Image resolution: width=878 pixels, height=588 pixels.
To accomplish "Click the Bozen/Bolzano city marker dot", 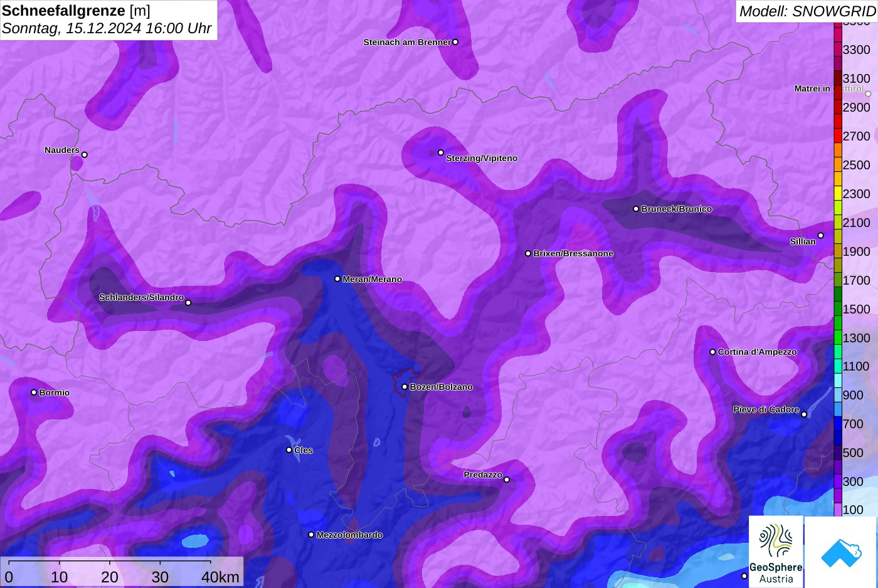I will click(x=405, y=387).
